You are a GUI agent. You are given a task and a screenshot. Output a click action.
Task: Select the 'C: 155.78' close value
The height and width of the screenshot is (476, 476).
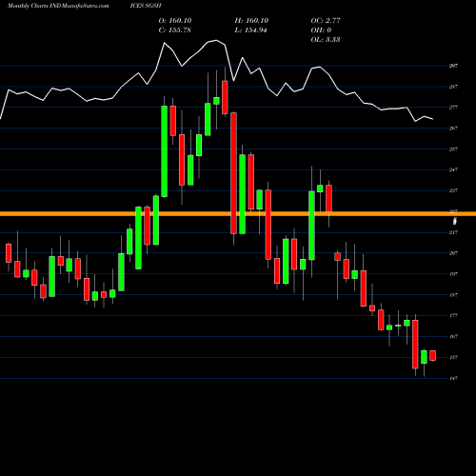click(175, 30)
